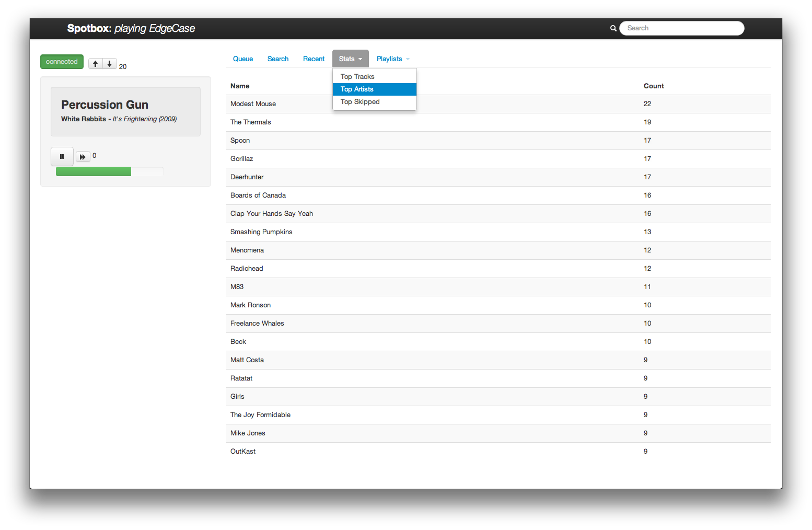Click the Name column header

click(x=240, y=86)
